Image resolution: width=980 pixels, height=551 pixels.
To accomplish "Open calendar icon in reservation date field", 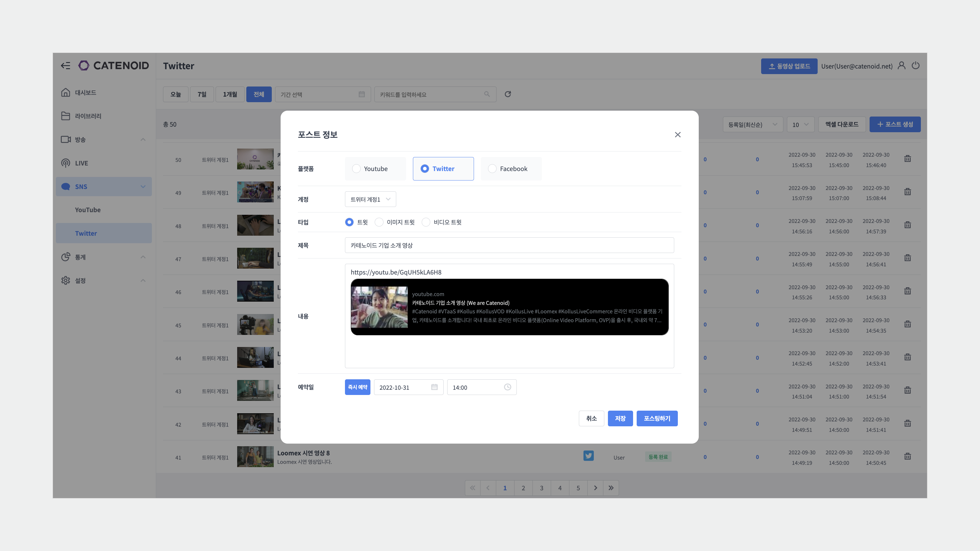I will [434, 387].
